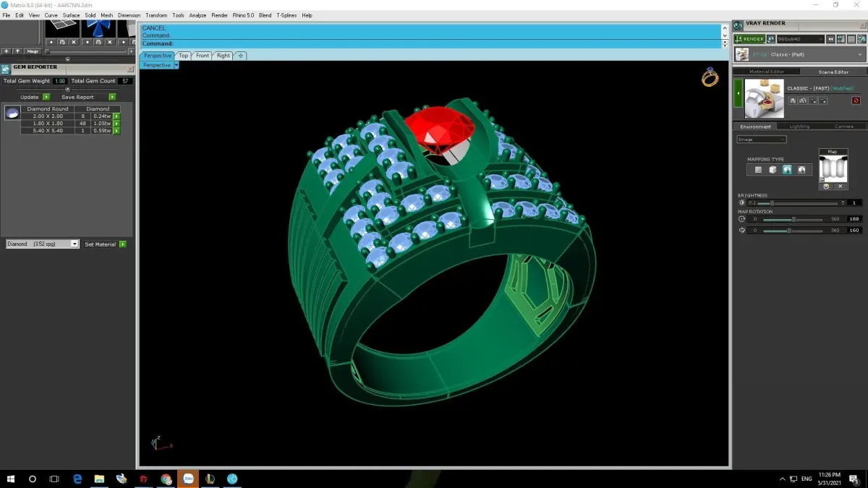Click green arrow for 5.40 X 5.40 row
The height and width of the screenshot is (488, 868).
point(116,130)
